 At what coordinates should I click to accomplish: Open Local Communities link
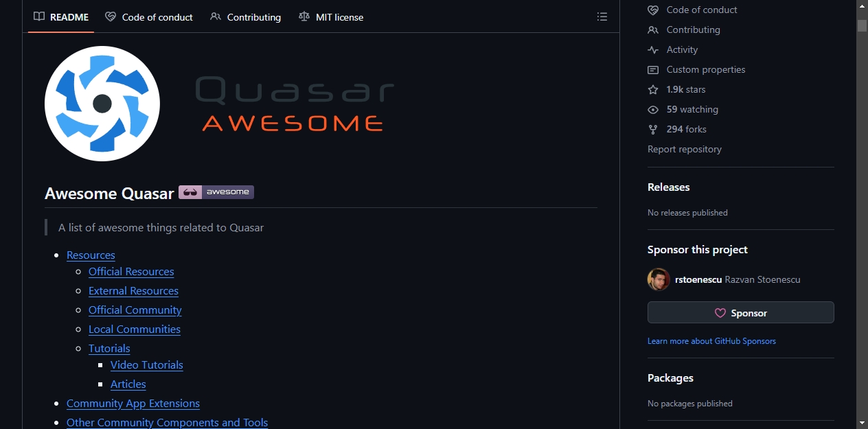pyautogui.click(x=135, y=329)
